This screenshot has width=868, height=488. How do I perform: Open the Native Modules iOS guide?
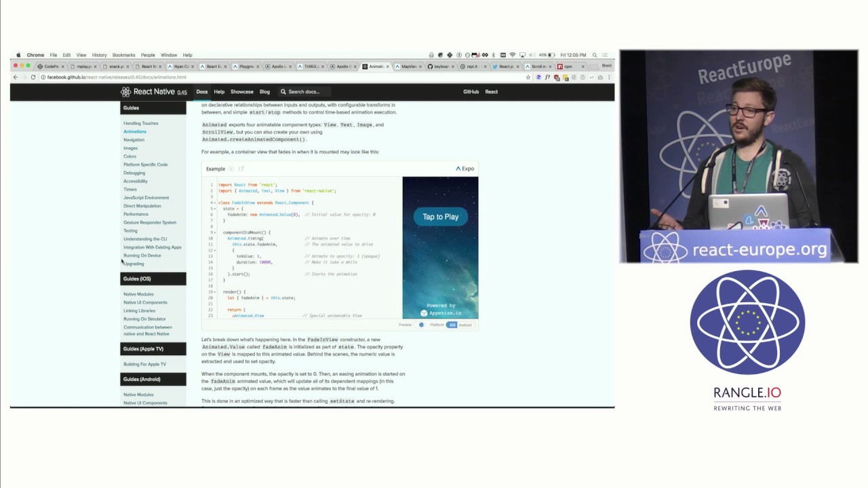(138, 294)
